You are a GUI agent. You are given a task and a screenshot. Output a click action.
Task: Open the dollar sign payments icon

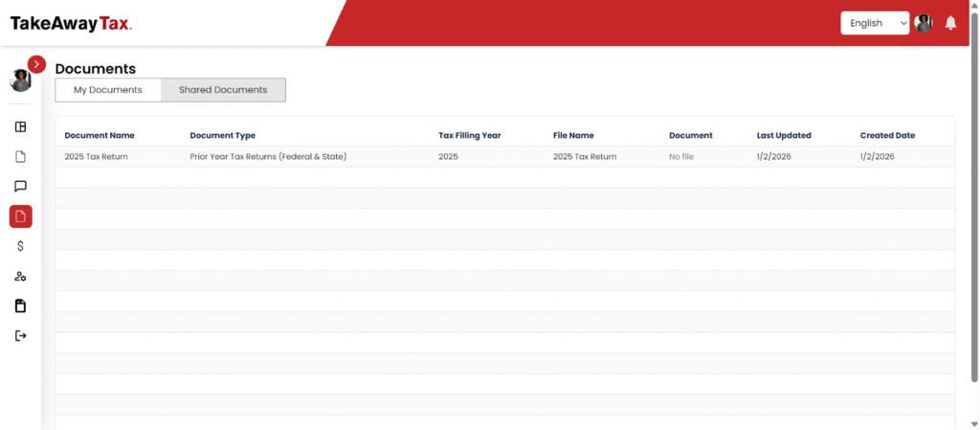point(21,246)
